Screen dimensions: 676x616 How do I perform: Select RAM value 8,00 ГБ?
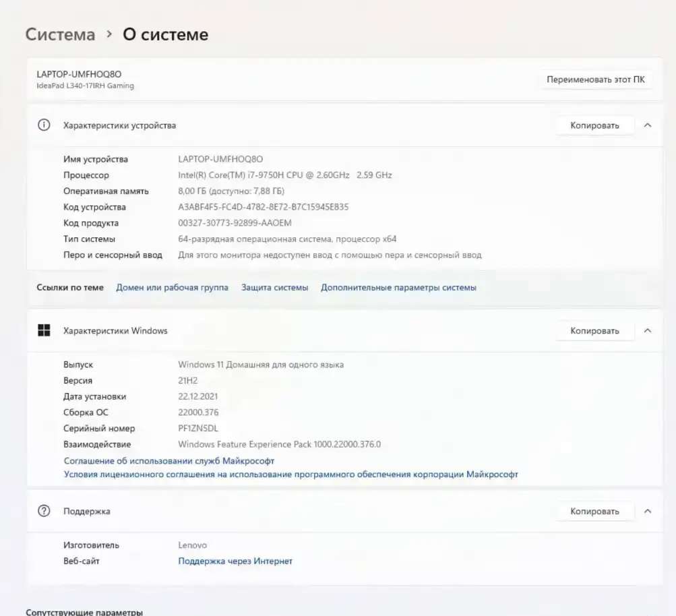231,191
